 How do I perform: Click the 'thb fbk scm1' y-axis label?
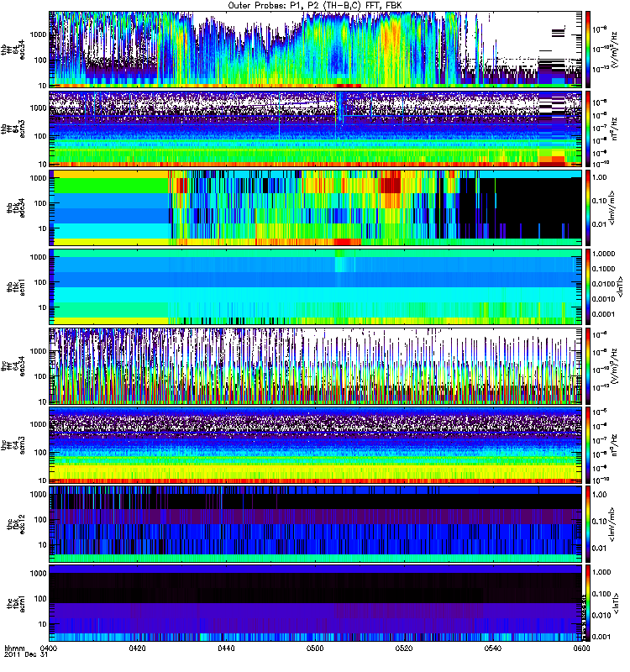16,286
